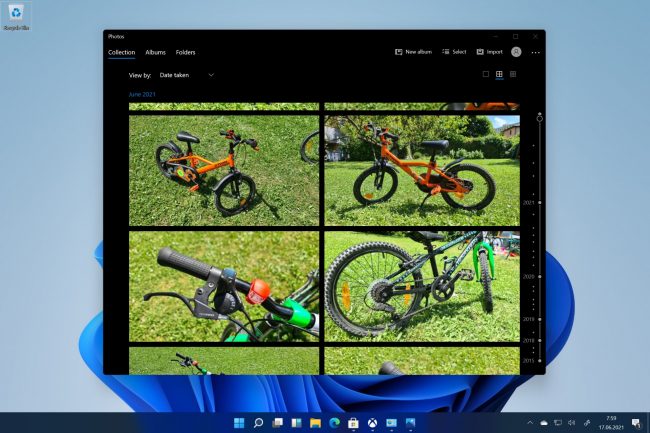Open the handlebar close-up with red bell photo

[x=224, y=286]
